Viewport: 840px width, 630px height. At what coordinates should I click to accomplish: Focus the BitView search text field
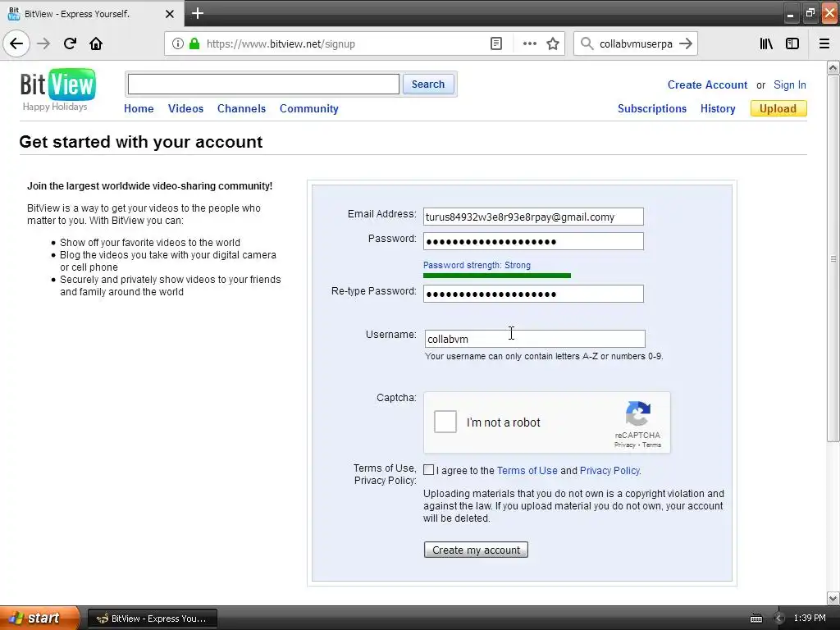tap(263, 84)
